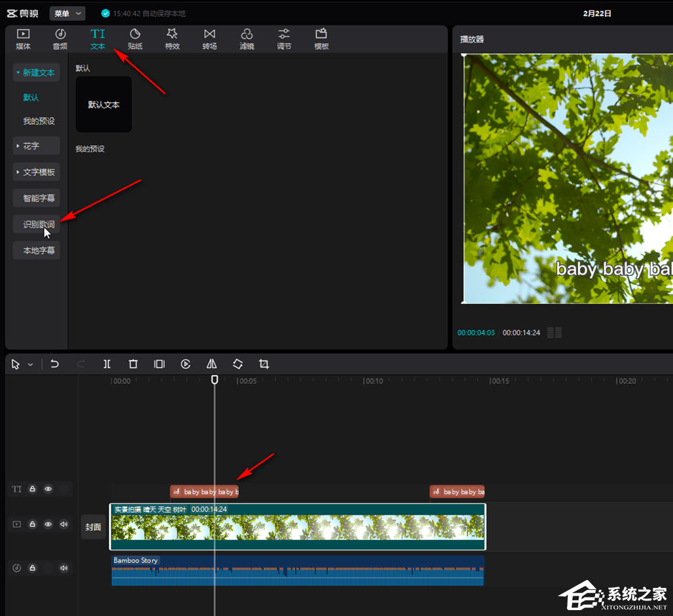Switch to the 媒体 media tab
This screenshot has height=616, width=673.
(x=23, y=39)
